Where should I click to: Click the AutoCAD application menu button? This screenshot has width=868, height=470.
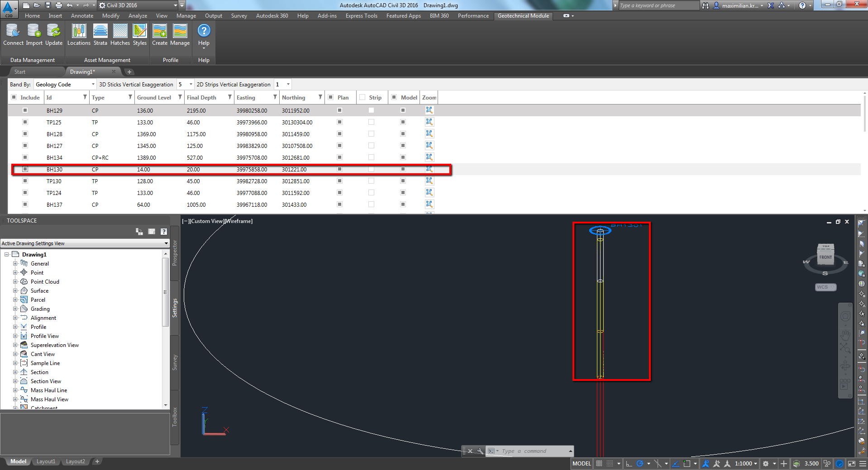tap(9, 8)
